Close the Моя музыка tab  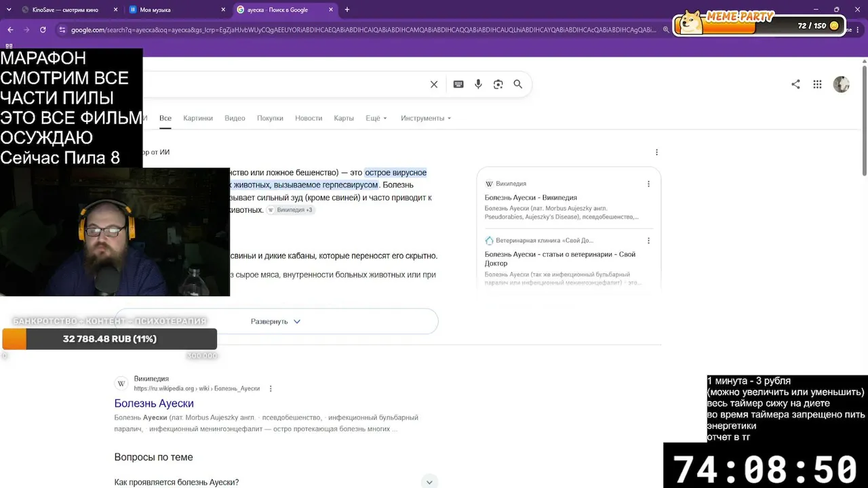coord(223,9)
